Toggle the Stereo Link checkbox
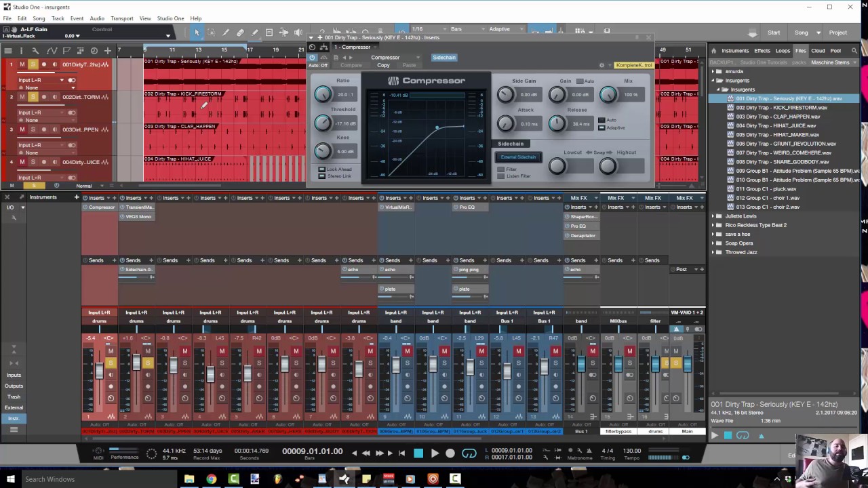The image size is (868, 488). coord(322,176)
